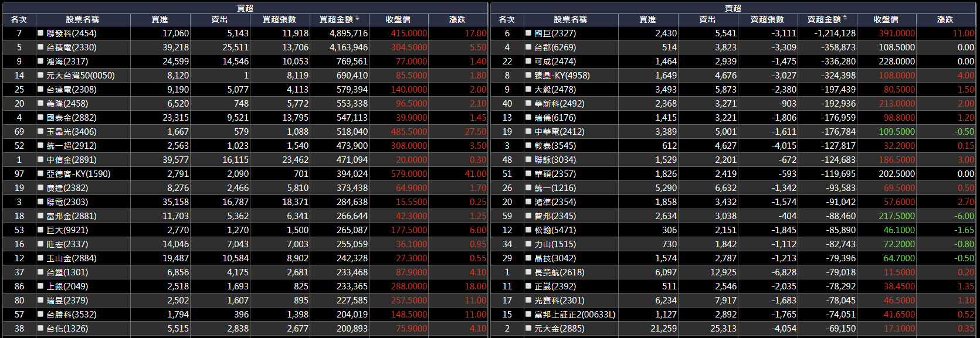This screenshot has height=338, width=980.
Task: Check the box next to 國巨(2327)
Action: click(x=528, y=33)
